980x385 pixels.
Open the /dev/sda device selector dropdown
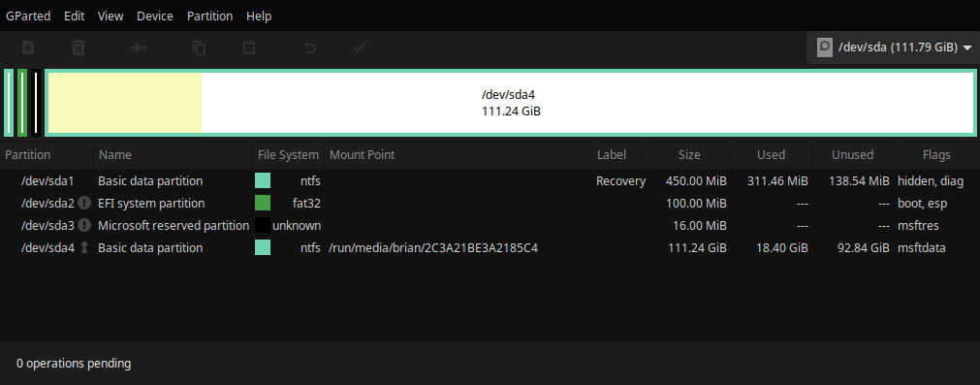[895, 48]
